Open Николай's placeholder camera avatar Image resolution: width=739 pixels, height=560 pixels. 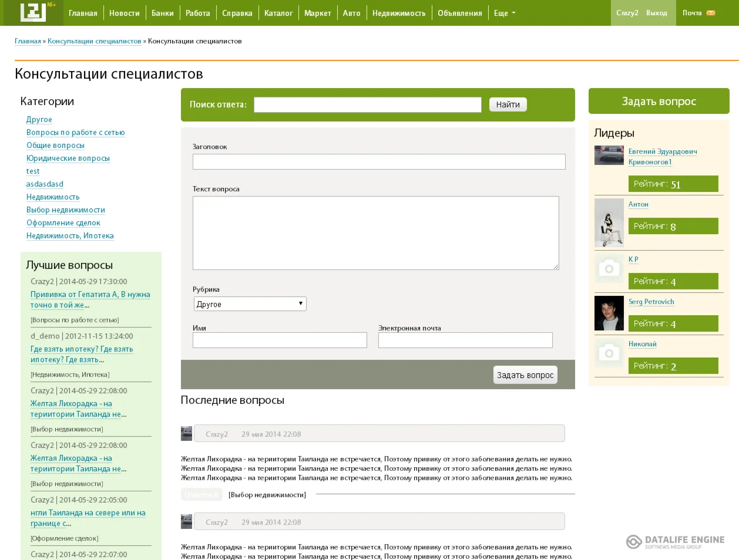point(609,353)
